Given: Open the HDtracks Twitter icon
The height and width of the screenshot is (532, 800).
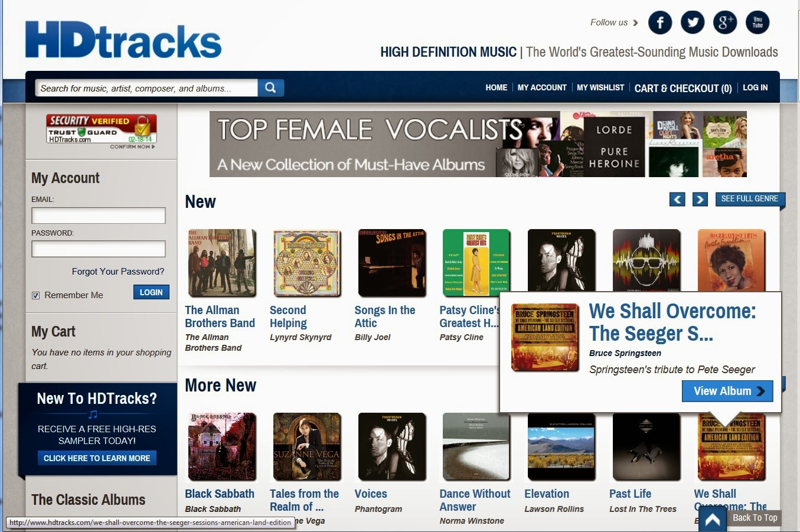Looking at the screenshot, I should [693, 23].
